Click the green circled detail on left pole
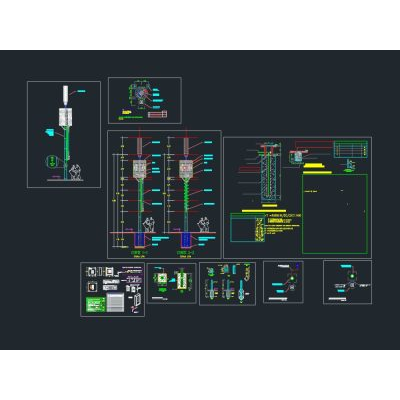 tap(52, 162)
